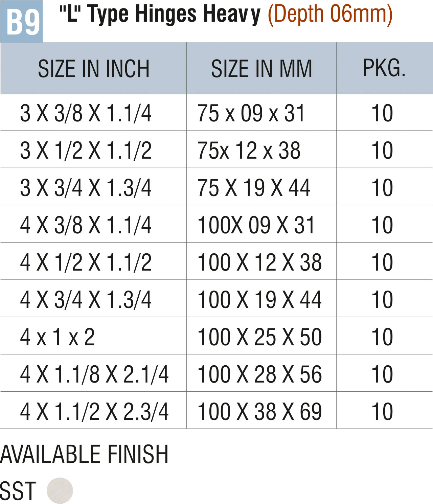Click the 75 x 09 x 31 cell
The width and height of the screenshot is (433, 504).
[x=251, y=113]
